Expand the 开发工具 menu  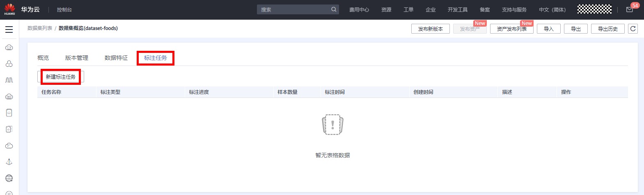457,9
